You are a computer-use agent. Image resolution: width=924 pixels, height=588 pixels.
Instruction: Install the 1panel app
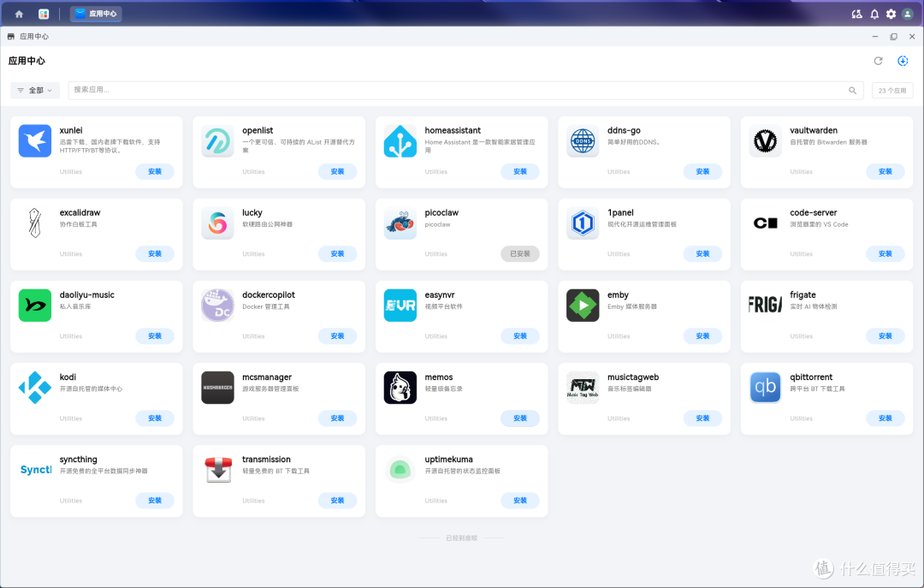(x=703, y=253)
